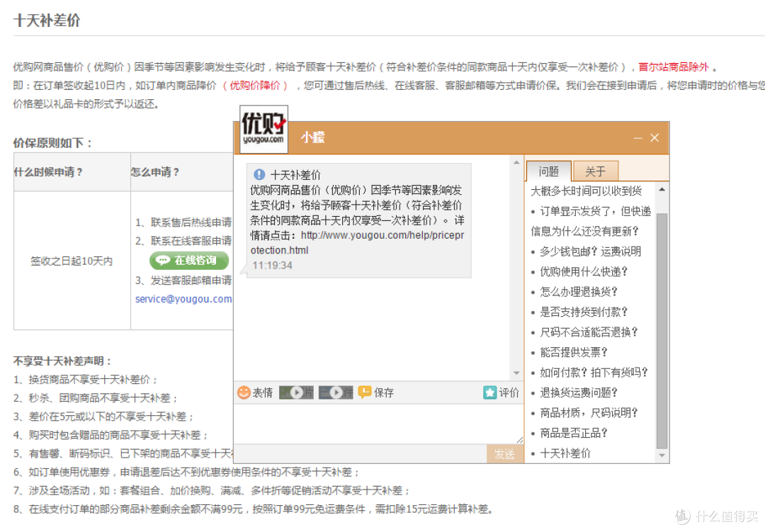Switch to the 关于 tab
The image size is (765, 532).
click(x=595, y=171)
